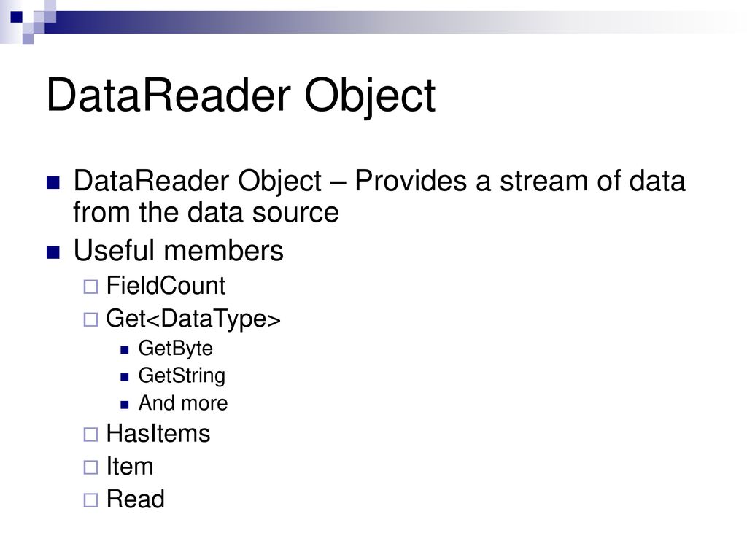
Task: Click the filled bullet before And more
Action: tap(125, 405)
